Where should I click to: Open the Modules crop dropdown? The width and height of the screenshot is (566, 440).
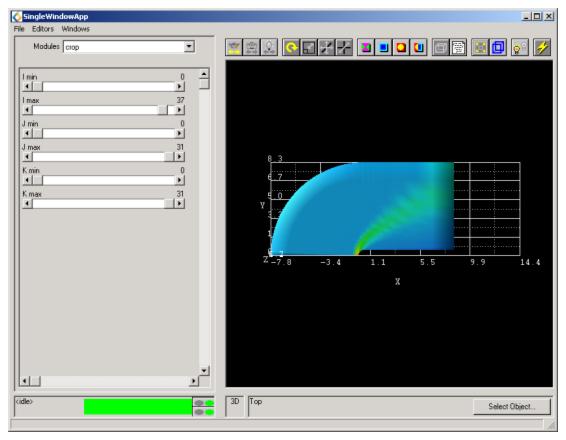tap(189, 46)
